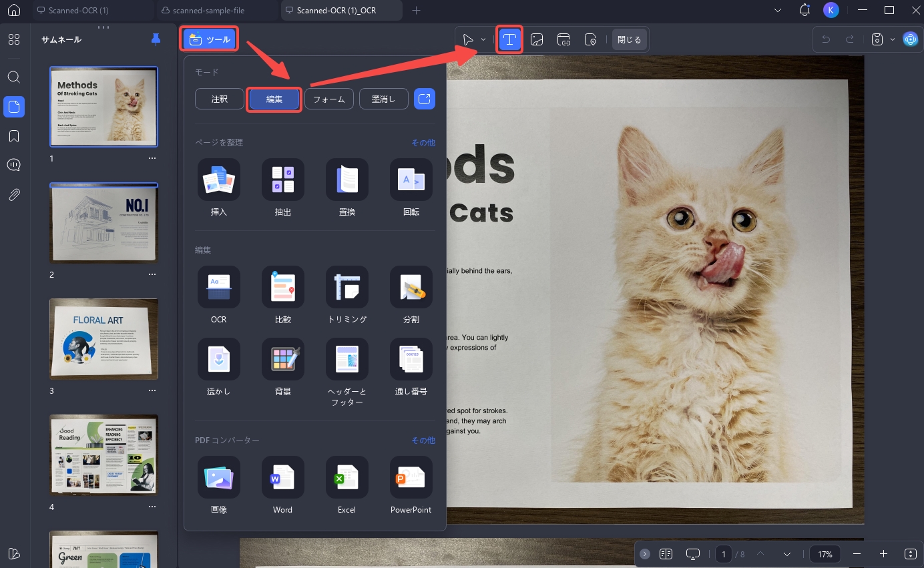Switch to Scanned-OCR (1) tab
This screenshot has height=568, width=924.
pyautogui.click(x=93, y=11)
